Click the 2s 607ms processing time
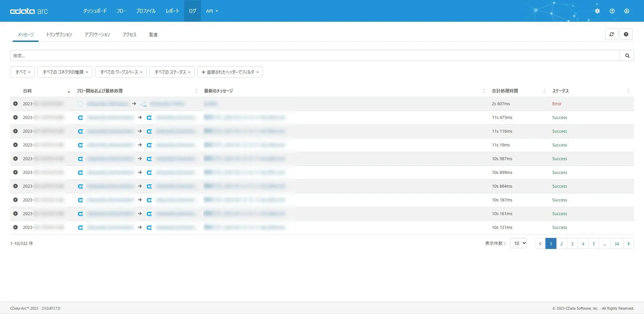Image resolution: width=644 pixels, height=314 pixels. click(x=501, y=104)
